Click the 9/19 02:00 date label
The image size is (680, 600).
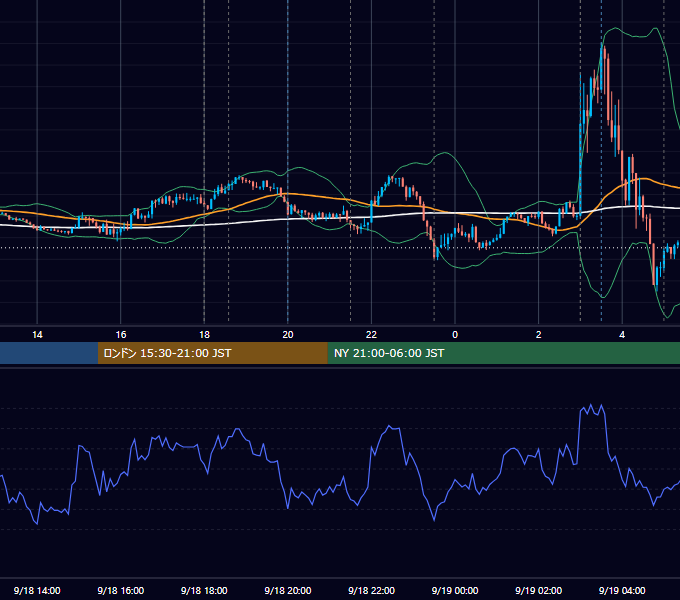[x=539, y=590]
